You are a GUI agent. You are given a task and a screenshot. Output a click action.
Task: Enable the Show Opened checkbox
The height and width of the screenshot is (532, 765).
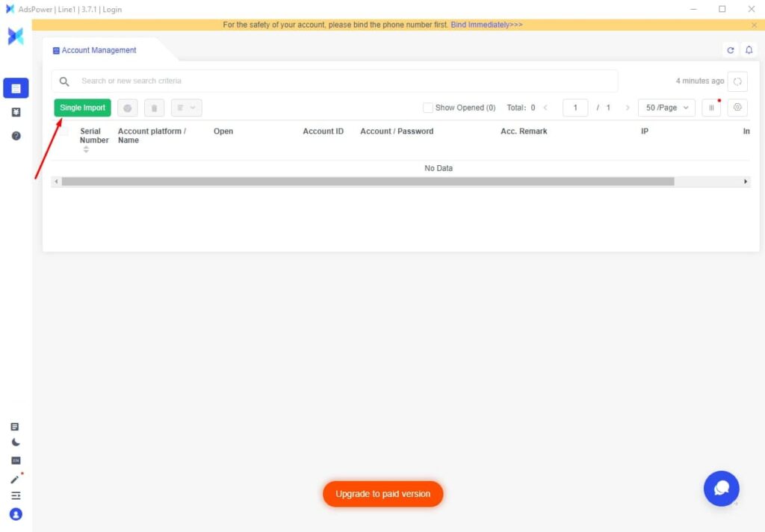coord(428,108)
